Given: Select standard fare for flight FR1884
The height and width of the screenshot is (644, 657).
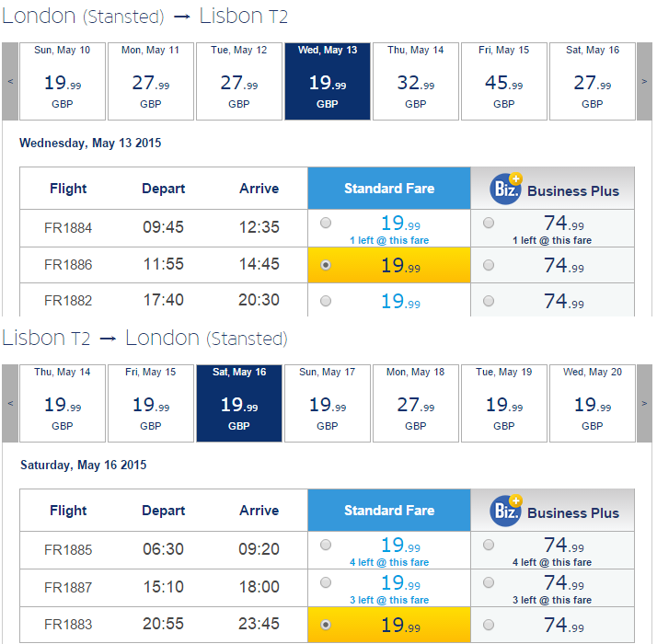Looking at the screenshot, I should point(326,223).
